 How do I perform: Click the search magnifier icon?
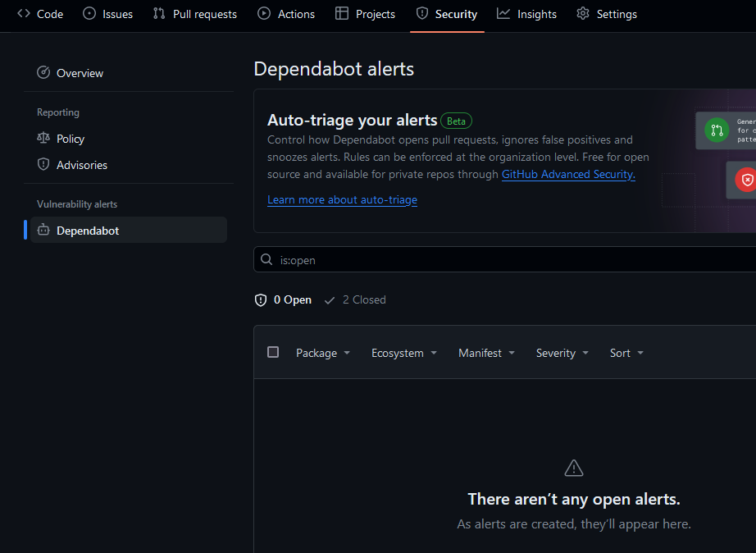pyautogui.click(x=266, y=260)
